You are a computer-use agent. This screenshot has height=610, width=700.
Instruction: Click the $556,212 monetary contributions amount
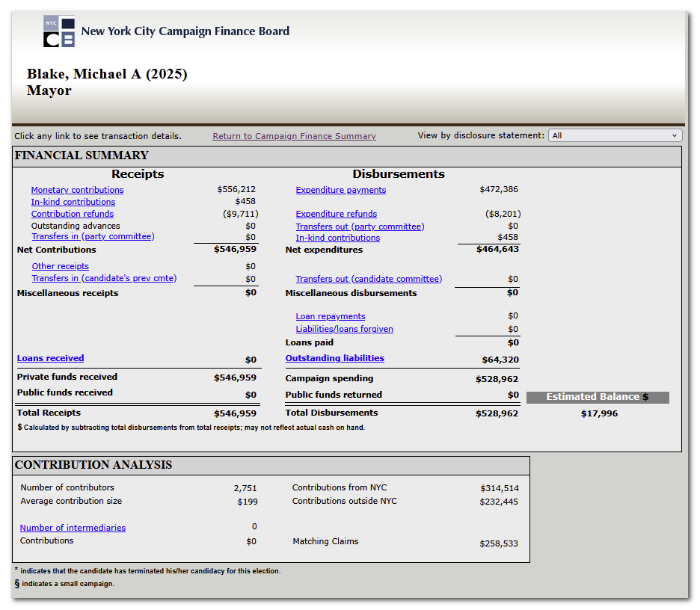point(236,190)
